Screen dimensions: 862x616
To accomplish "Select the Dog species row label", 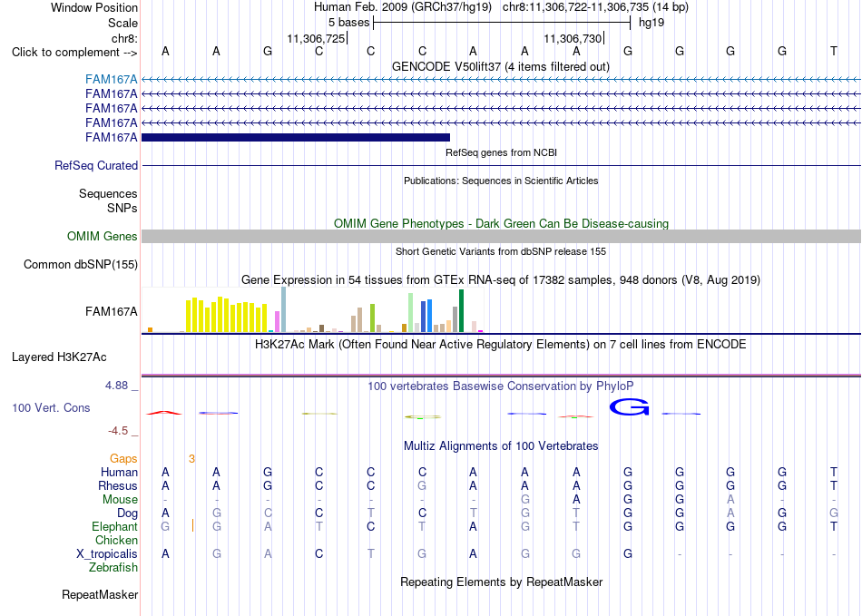I will pos(127,513).
